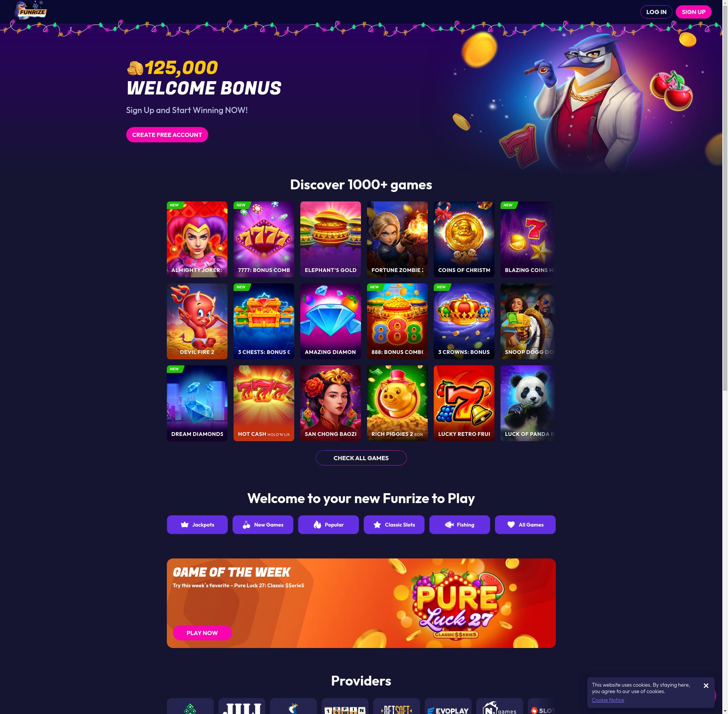
Task: Open the Betsoft provider logo
Action: pyautogui.click(x=397, y=706)
